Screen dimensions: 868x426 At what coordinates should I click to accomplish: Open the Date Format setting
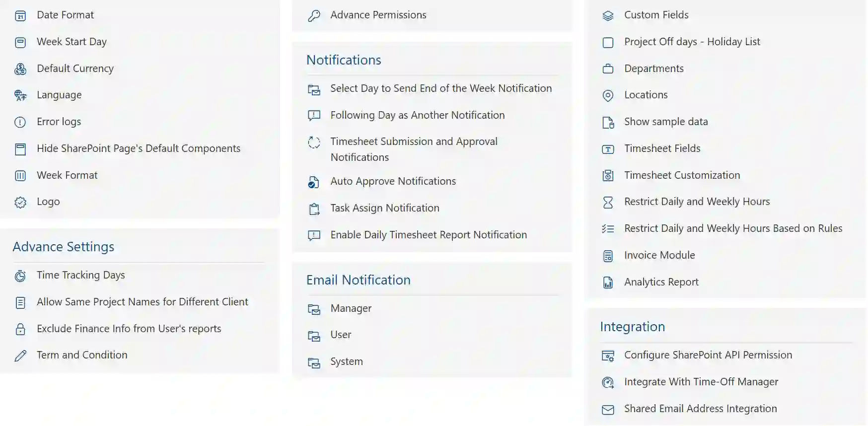65,15
